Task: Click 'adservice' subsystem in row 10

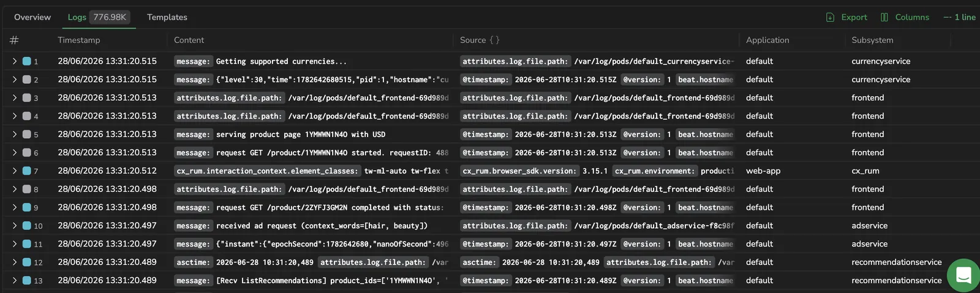Action: click(869, 226)
